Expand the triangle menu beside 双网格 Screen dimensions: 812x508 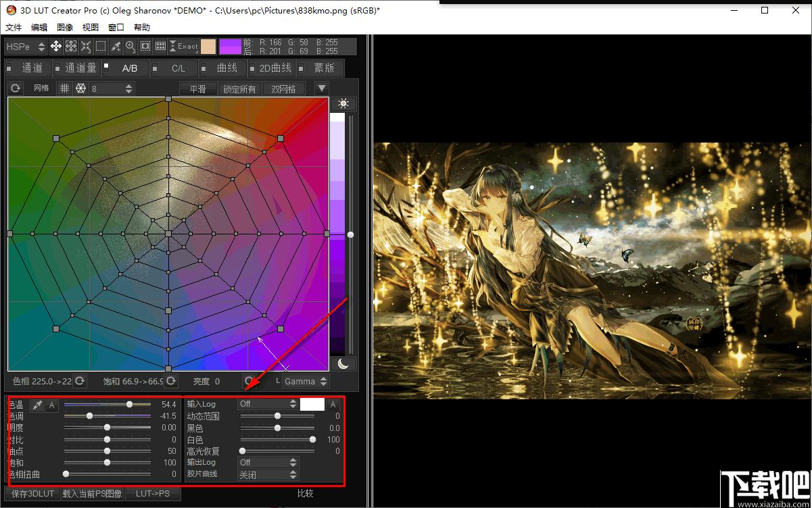click(x=322, y=88)
